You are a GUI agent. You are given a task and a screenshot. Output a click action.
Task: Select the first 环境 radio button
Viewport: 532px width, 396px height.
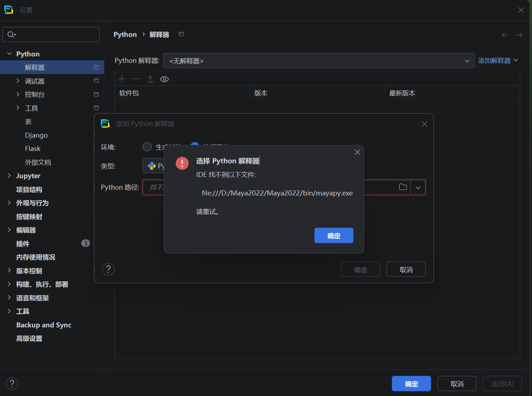pos(147,147)
